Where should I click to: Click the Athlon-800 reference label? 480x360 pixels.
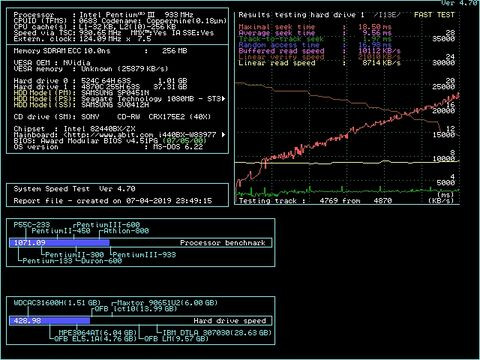126,231
